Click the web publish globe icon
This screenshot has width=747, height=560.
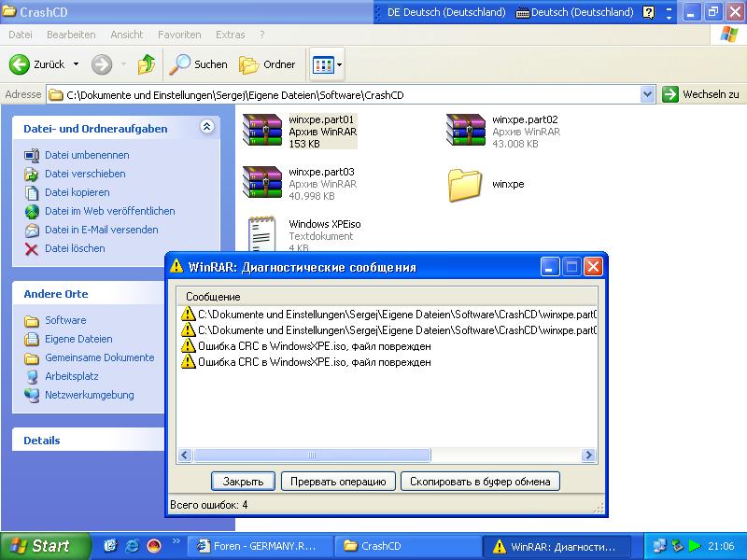pos(32,211)
